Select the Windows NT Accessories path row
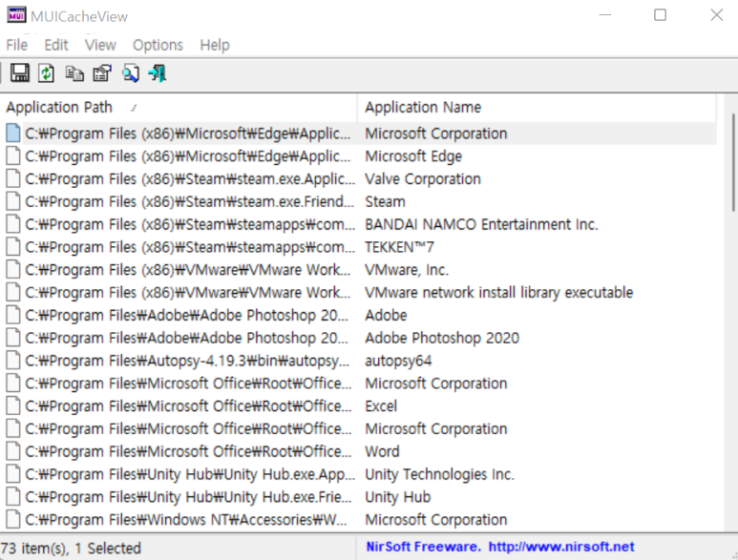738x560 pixels. 186,520
